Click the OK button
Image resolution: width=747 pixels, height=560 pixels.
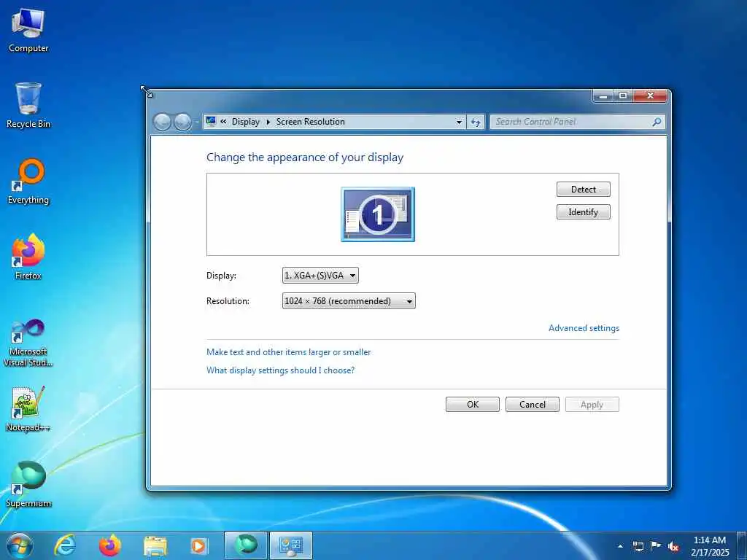(473, 404)
